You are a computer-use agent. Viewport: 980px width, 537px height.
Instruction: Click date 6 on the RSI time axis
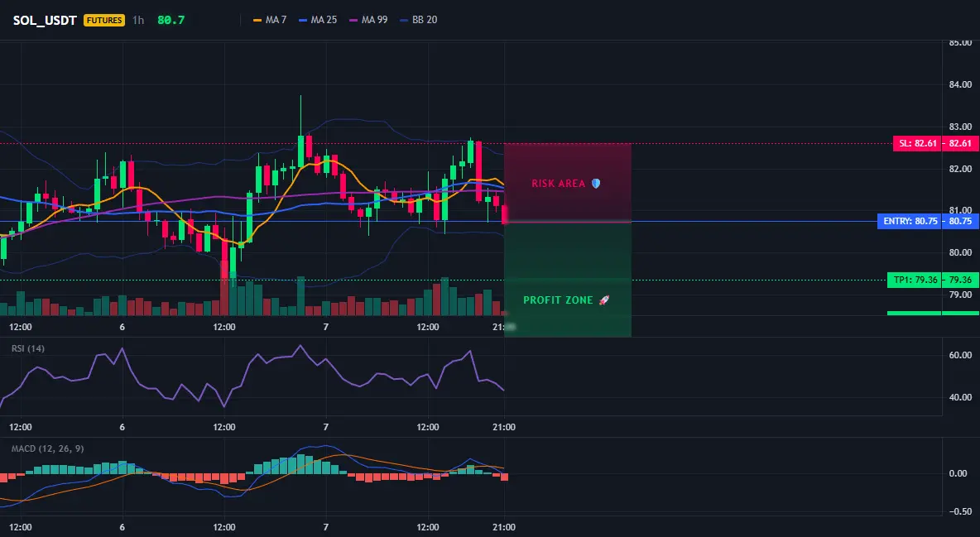pyautogui.click(x=122, y=427)
